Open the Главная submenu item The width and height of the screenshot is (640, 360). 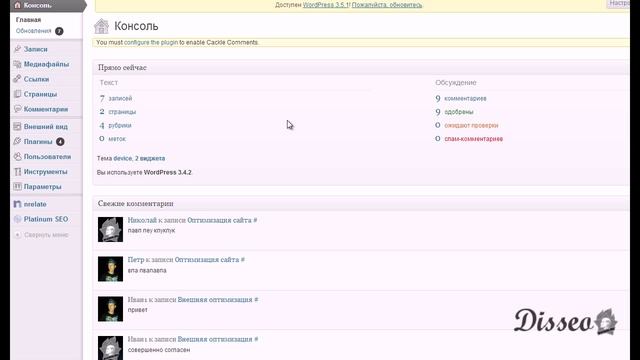(x=28, y=20)
